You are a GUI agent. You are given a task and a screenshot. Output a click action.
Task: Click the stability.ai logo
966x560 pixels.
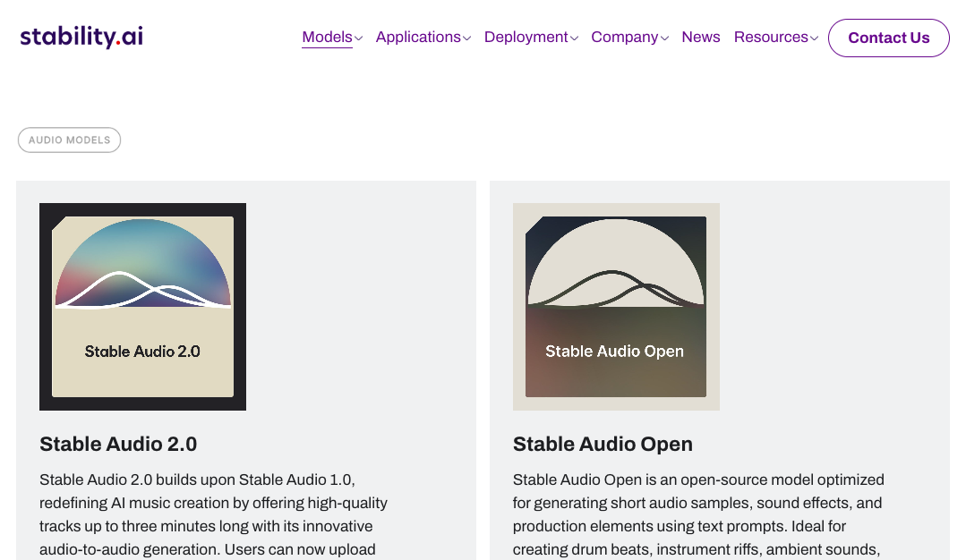point(81,37)
